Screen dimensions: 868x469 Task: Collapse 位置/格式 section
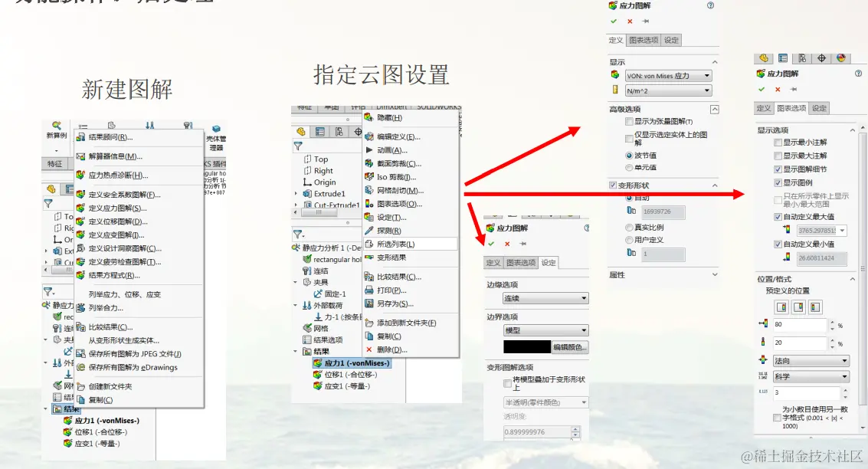click(x=853, y=279)
